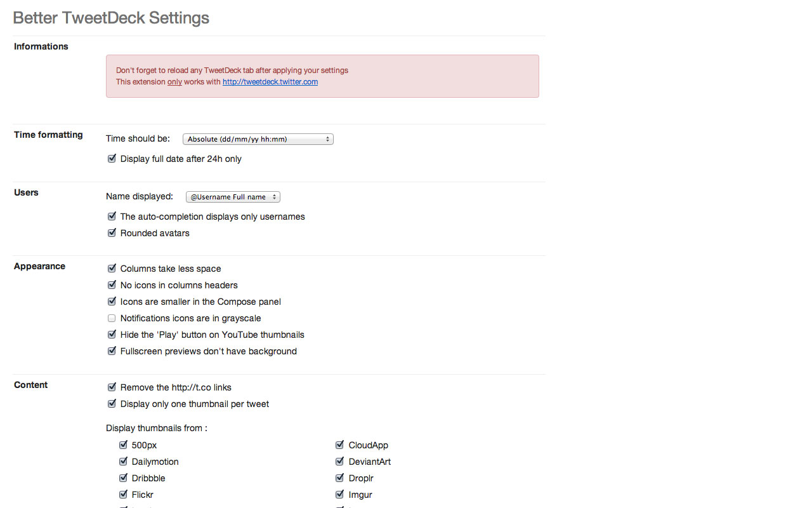812x508 pixels.
Task: Uncheck Fullscreen previews don't have background
Action: click(112, 351)
